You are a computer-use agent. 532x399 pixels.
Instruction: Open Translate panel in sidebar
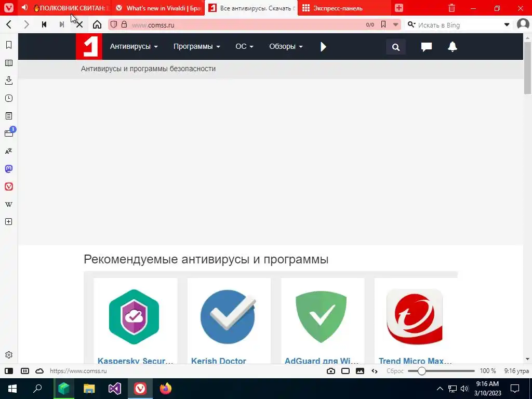[9, 151]
